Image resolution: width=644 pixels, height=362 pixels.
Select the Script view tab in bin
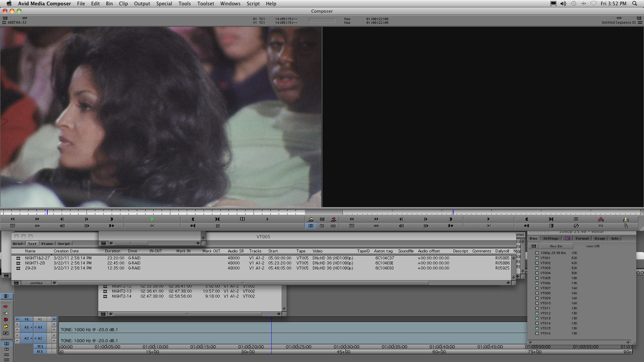pyautogui.click(x=63, y=244)
